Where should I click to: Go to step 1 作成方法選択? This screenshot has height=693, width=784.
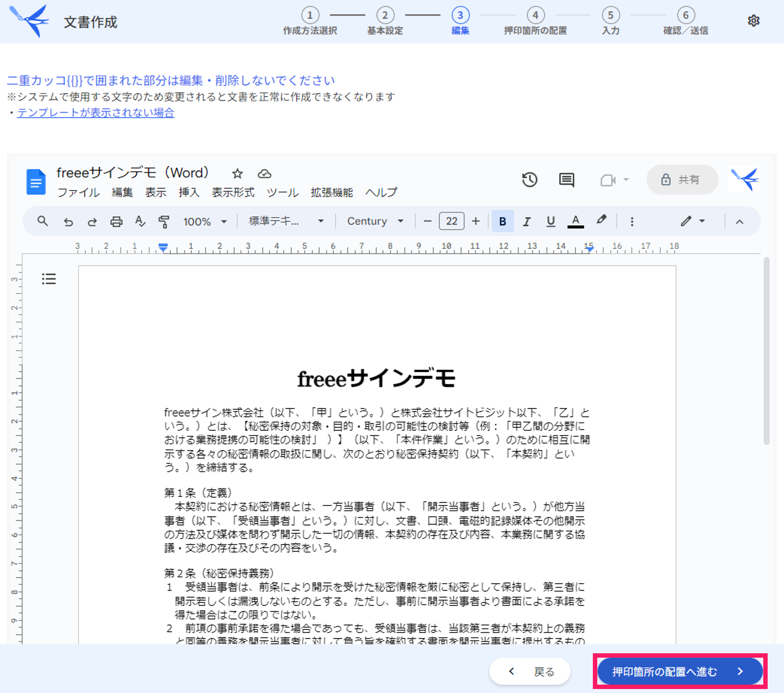[310, 21]
